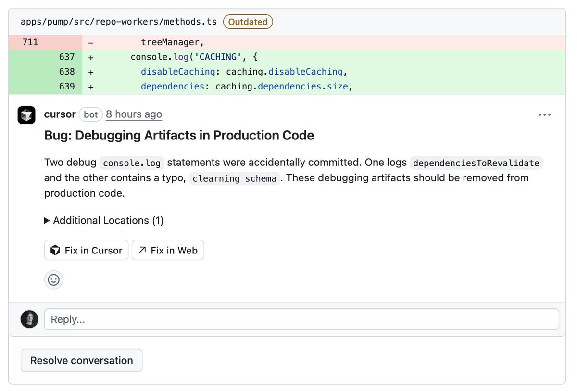Expand the Additional Locations (1) section

click(x=104, y=220)
